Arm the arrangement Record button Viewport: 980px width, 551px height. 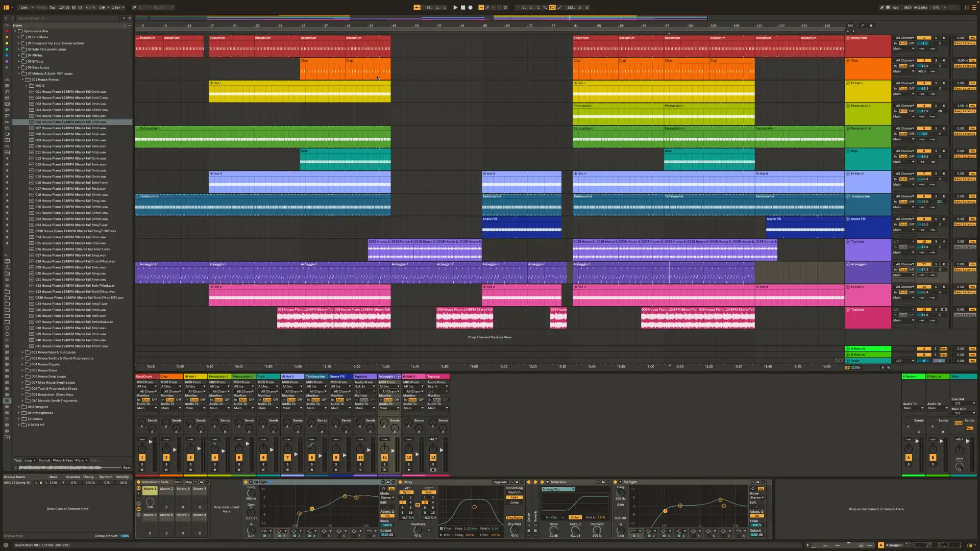(x=471, y=8)
